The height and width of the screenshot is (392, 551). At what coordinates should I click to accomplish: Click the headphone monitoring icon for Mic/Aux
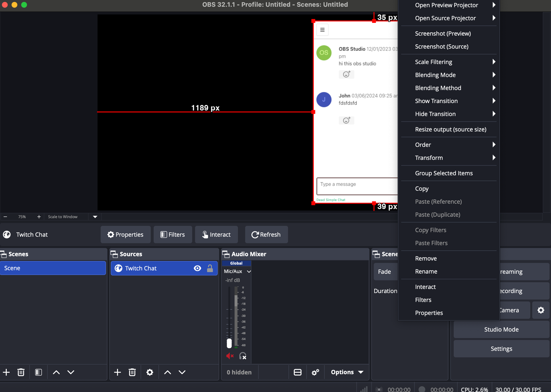tap(243, 356)
